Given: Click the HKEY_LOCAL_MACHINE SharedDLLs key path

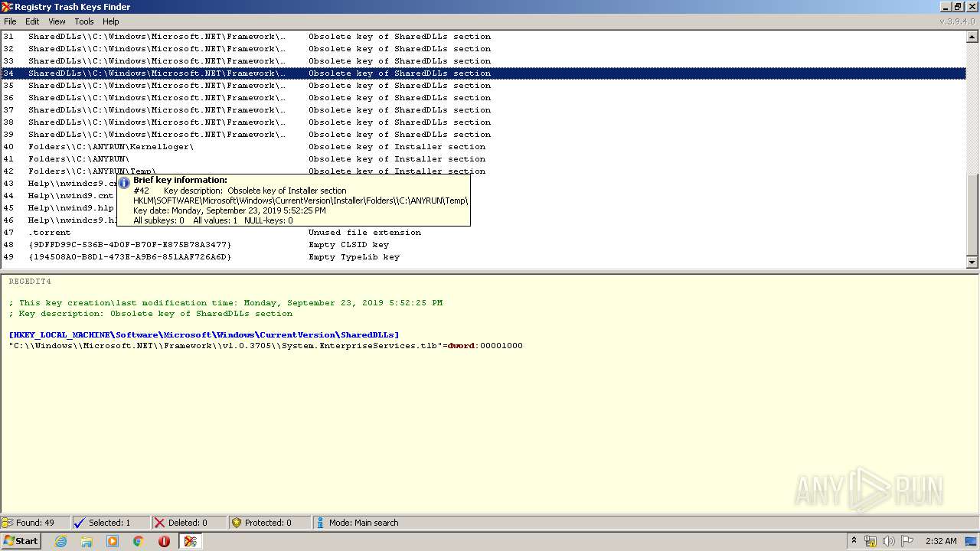Looking at the screenshot, I should click(204, 335).
